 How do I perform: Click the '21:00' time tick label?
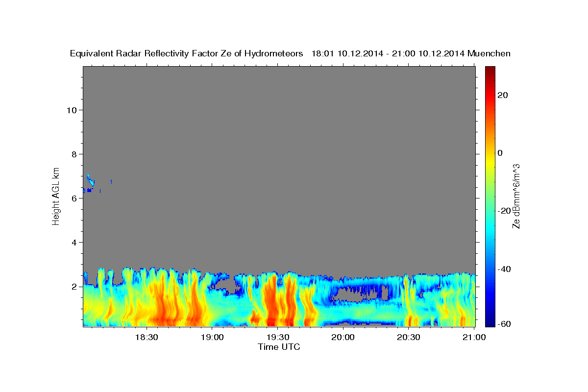[474, 337]
